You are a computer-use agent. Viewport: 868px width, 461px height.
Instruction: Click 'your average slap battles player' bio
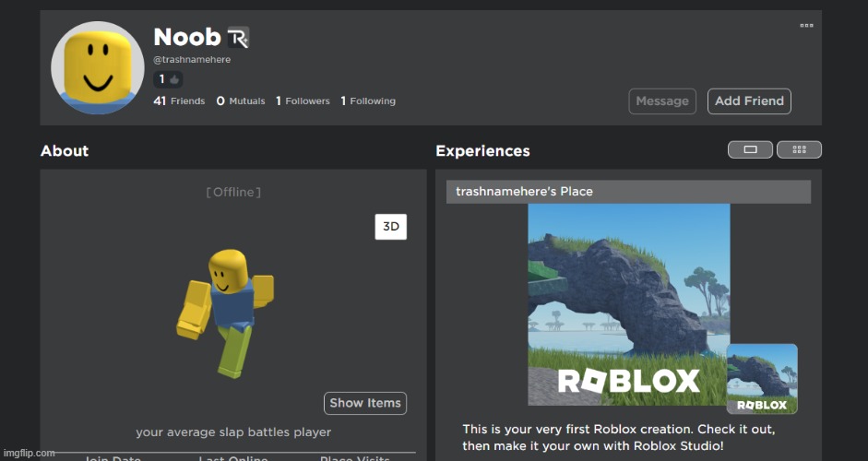[233, 432]
